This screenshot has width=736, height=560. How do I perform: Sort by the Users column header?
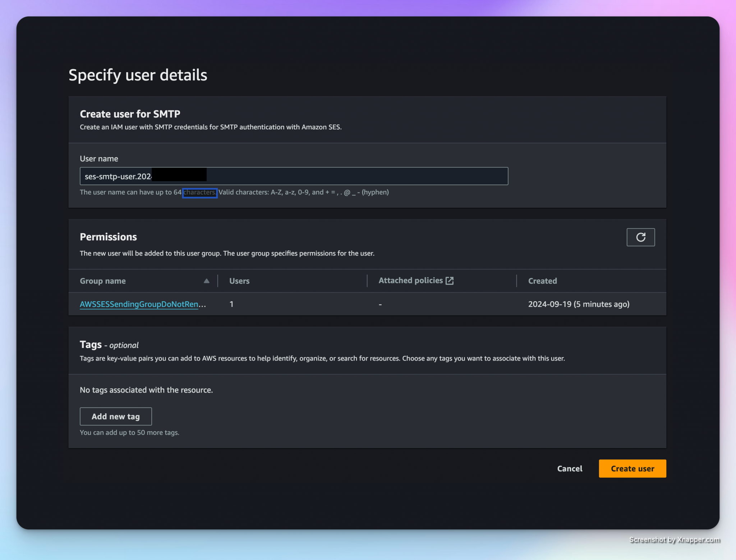coord(239,281)
